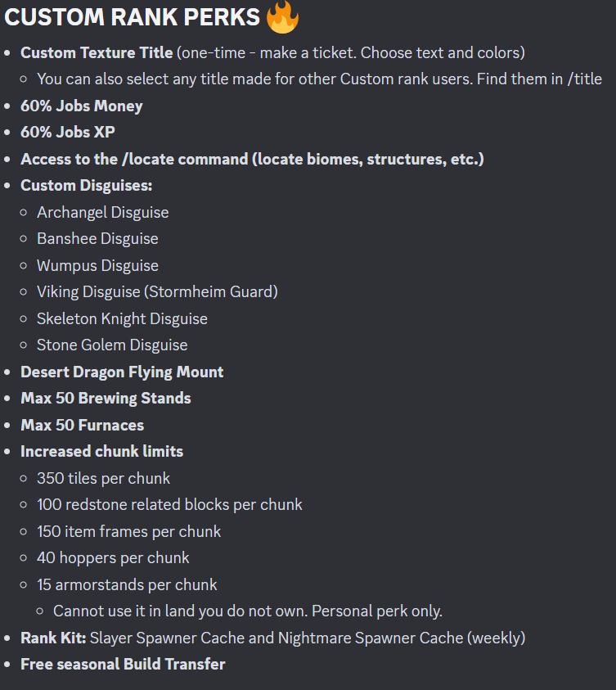Click the 60% Jobs XP line

68,132
